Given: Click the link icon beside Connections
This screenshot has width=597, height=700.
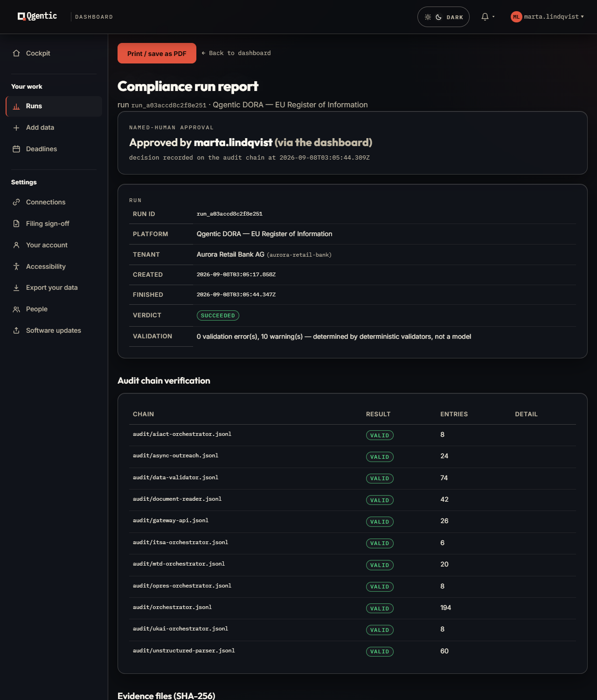Looking at the screenshot, I should 16,203.
